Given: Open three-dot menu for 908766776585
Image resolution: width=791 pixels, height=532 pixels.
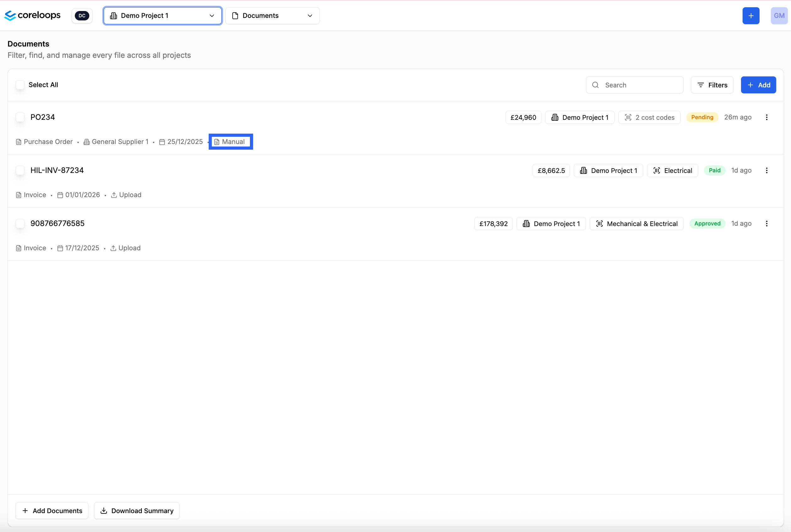Looking at the screenshot, I should (766, 224).
